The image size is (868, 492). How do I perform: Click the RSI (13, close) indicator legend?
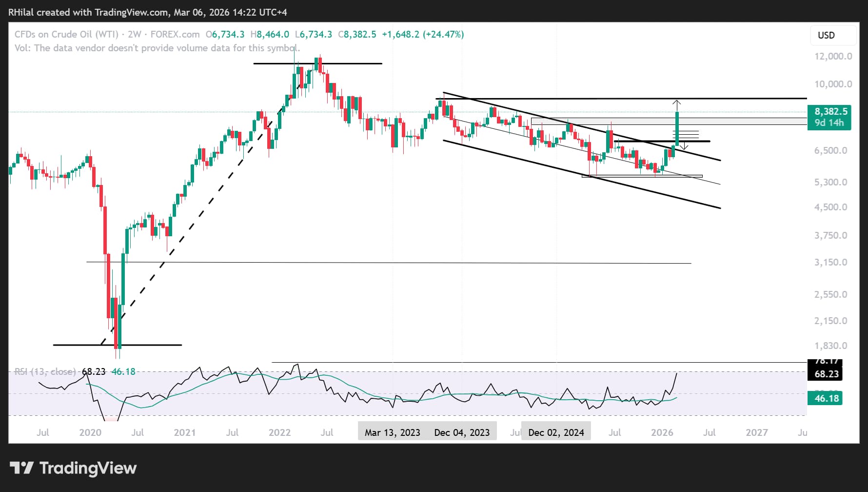pyautogui.click(x=45, y=371)
